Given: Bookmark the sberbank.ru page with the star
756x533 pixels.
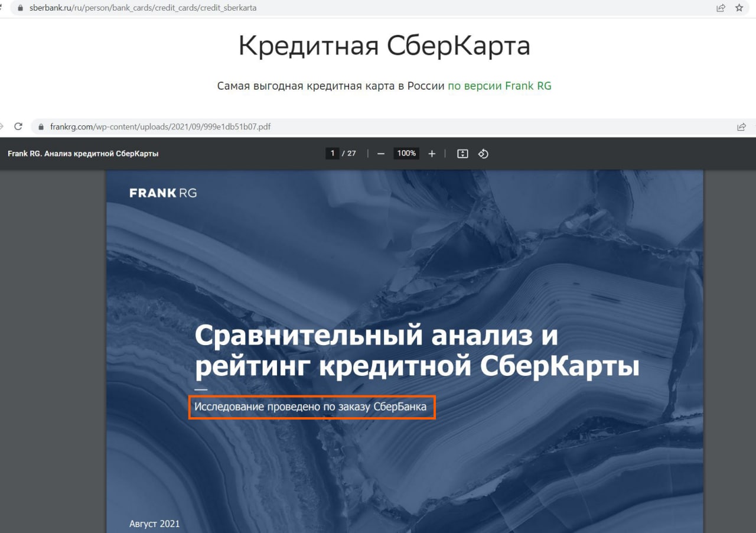Looking at the screenshot, I should tap(739, 8).
